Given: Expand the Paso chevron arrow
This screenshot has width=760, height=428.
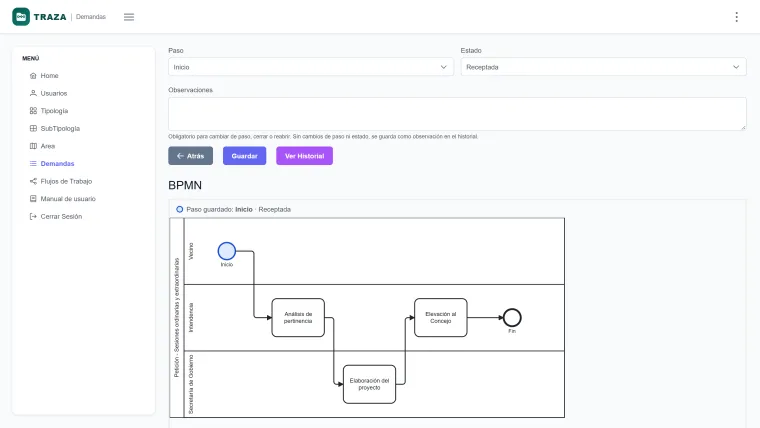Looking at the screenshot, I should coord(443,67).
